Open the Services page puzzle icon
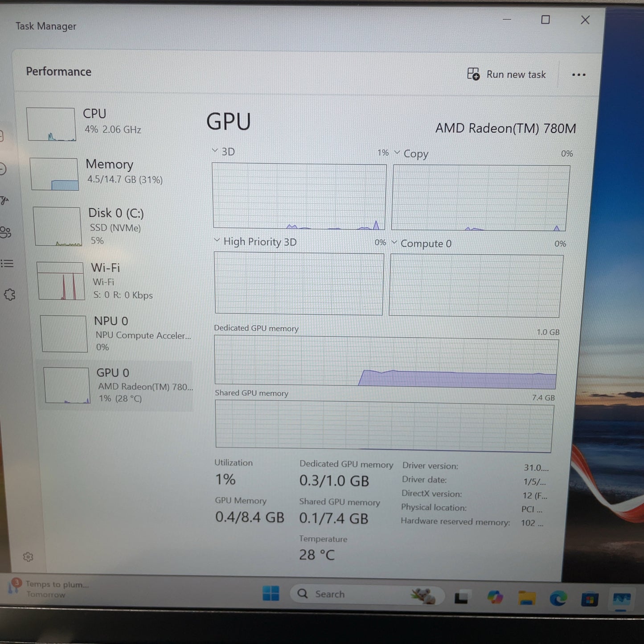The width and height of the screenshot is (644, 644). (x=9, y=294)
